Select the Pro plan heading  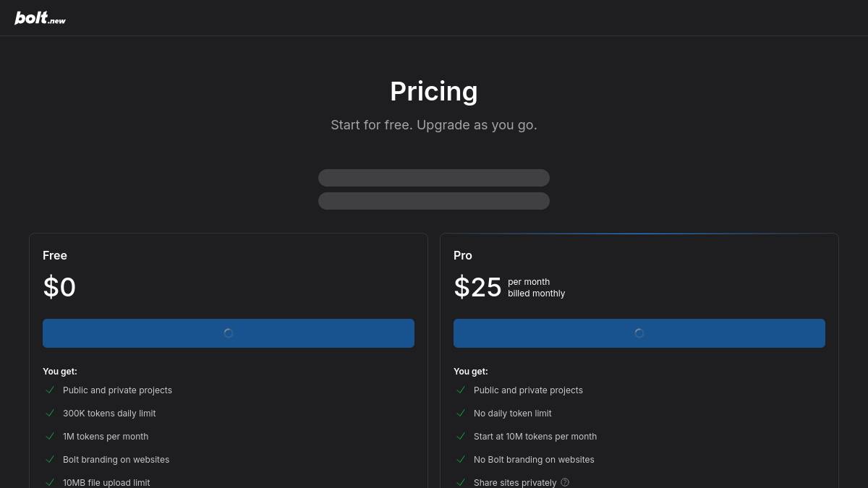(463, 255)
